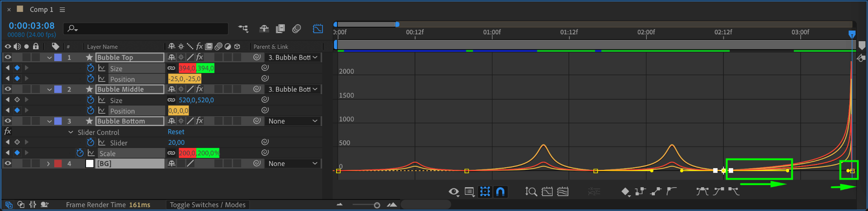Image resolution: width=868 pixels, height=211 pixels.
Task: Fit all graphs to view
Action: coord(563,192)
